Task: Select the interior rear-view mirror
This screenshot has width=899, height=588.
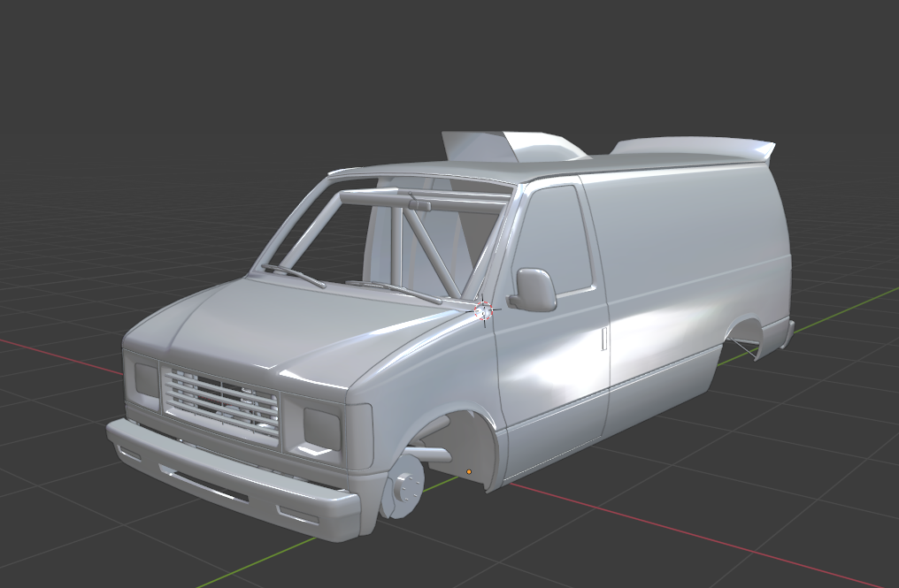Action: [419, 204]
